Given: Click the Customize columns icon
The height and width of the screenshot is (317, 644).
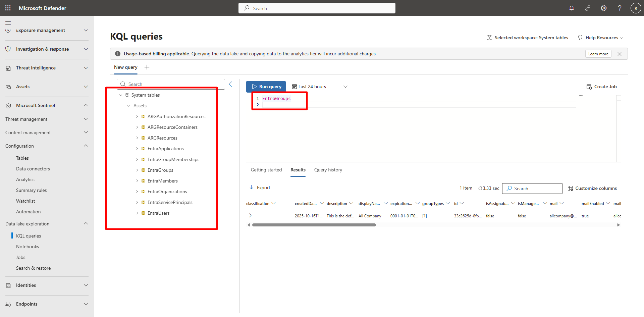Looking at the screenshot, I should click(570, 189).
